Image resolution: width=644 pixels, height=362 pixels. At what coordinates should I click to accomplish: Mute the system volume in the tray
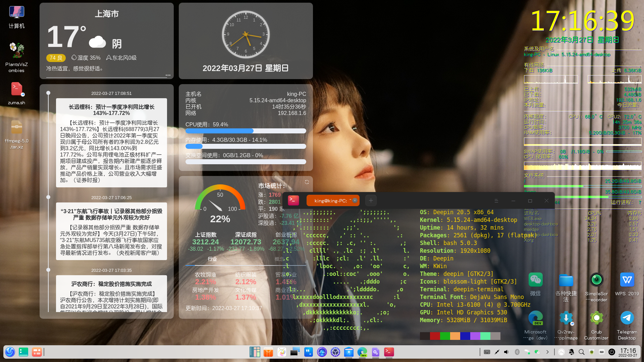click(506, 352)
